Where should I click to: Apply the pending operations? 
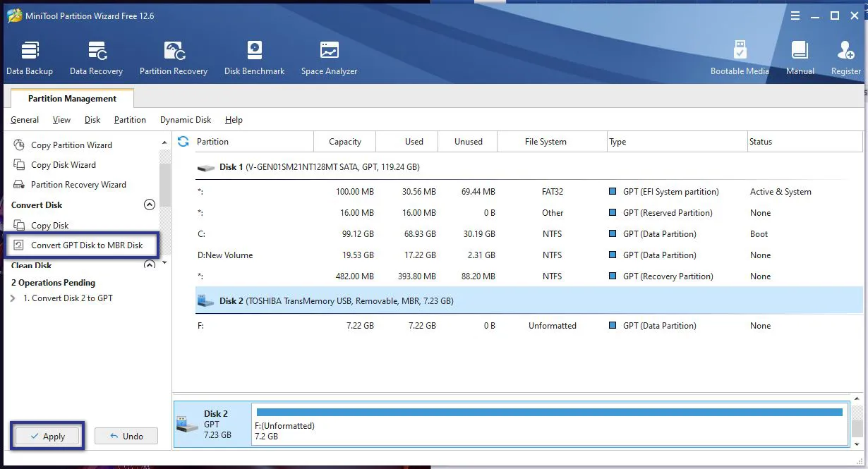pyautogui.click(x=47, y=435)
